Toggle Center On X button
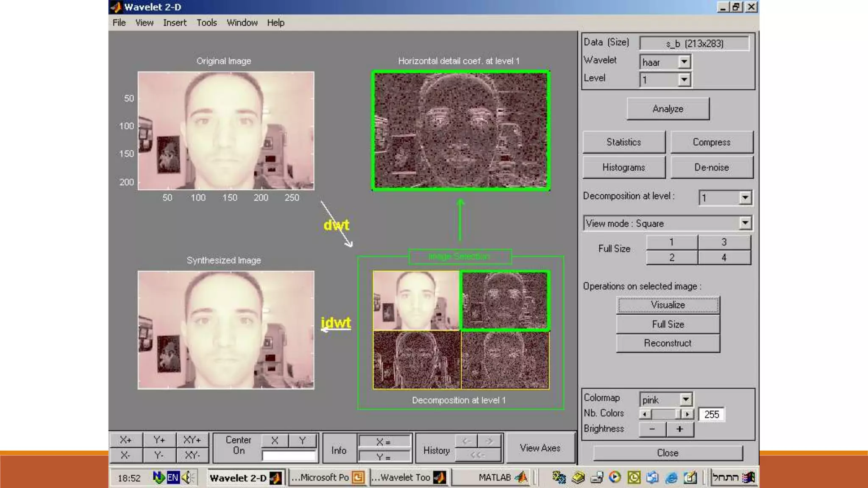Viewport: 868px width, 488px height. tap(275, 441)
